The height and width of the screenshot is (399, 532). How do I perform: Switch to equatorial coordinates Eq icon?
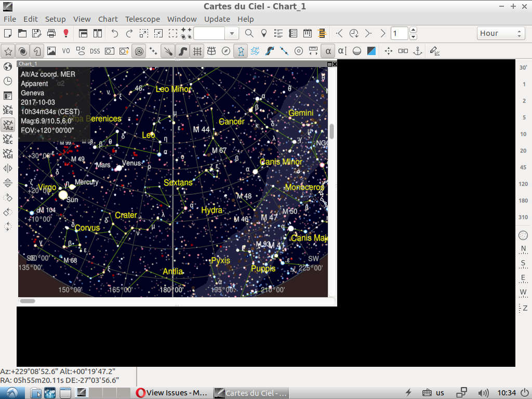click(x=8, y=110)
